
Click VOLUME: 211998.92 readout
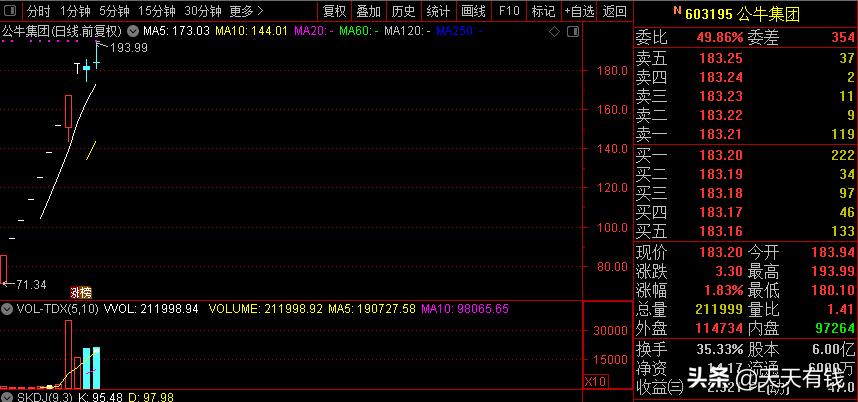tap(266, 309)
